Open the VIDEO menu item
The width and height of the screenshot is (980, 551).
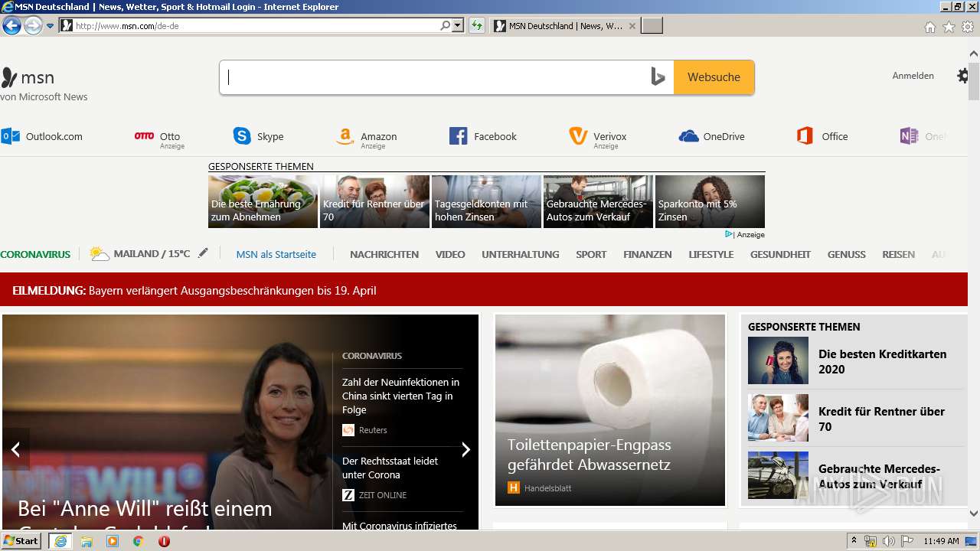pos(450,254)
